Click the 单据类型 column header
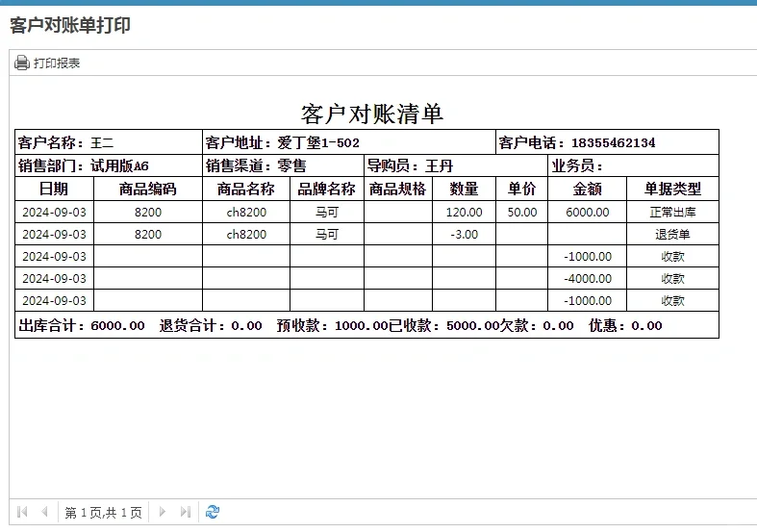The width and height of the screenshot is (757, 532). (x=672, y=189)
